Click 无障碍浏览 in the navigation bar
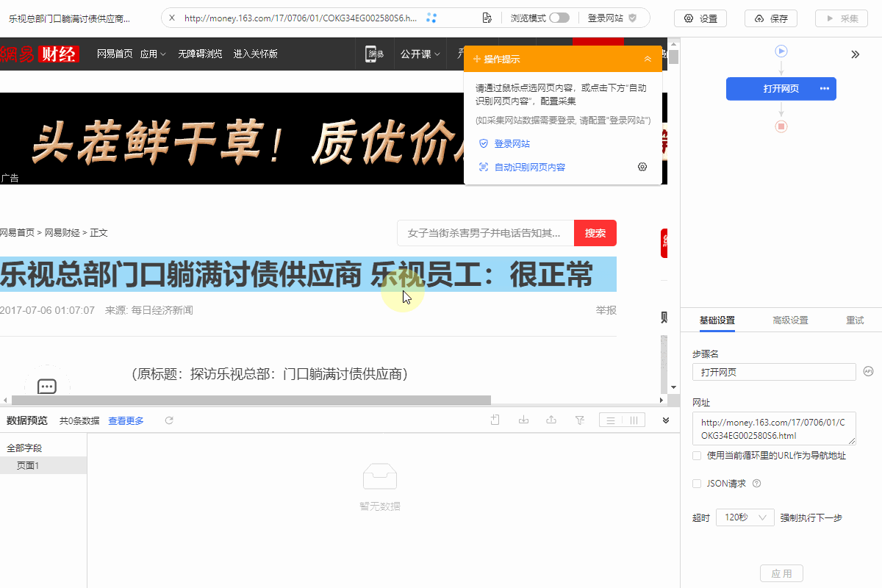The height and width of the screenshot is (588, 882). pyautogui.click(x=200, y=54)
